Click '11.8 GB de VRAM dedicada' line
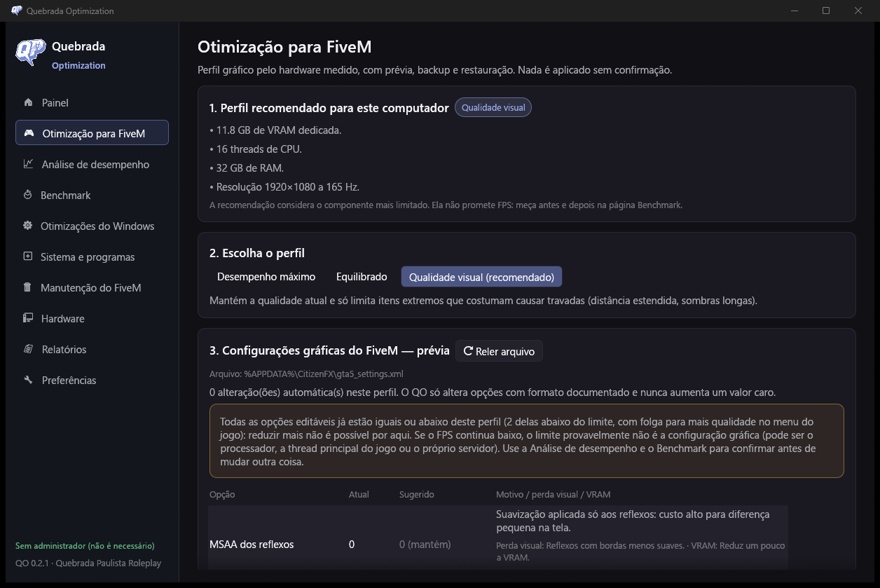Screen dimensions: 880x588 click(275, 130)
